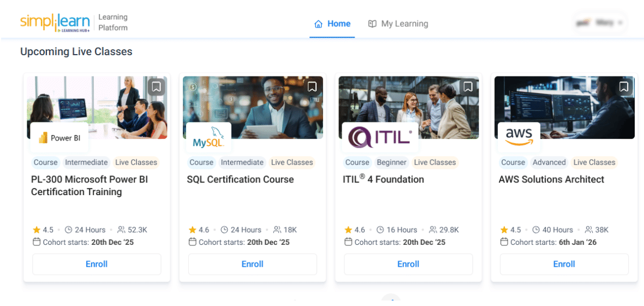The height and width of the screenshot is (306, 644).
Task: Click the Simplilearn logo
Action: [x=55, y=23]
